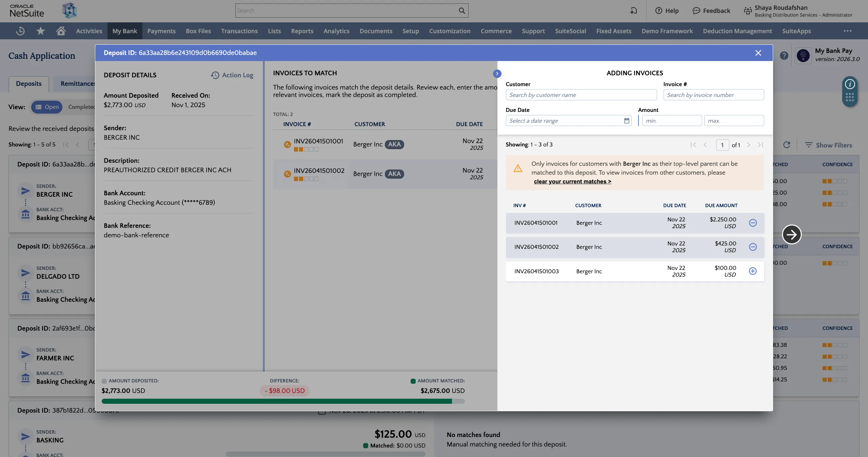Open the apps grid icon under info

(x=850, y=97)
